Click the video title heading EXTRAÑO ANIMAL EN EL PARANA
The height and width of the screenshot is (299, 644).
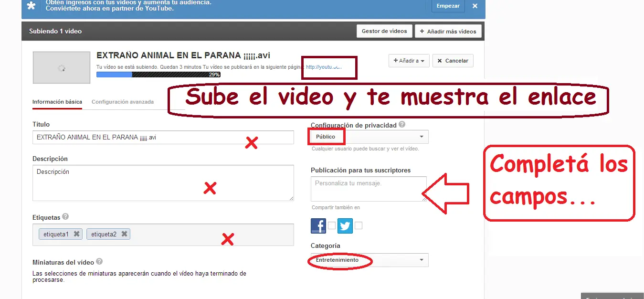click(x=183, y=55)
